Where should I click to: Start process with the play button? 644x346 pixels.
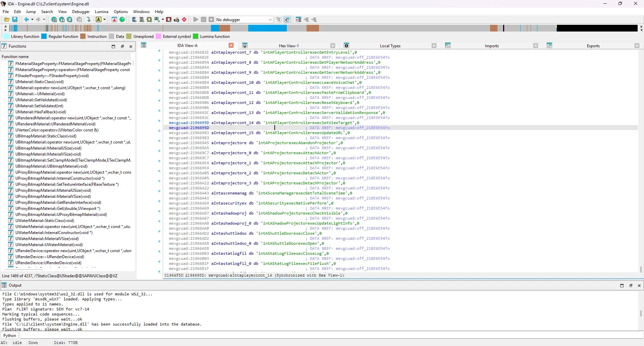196,20
